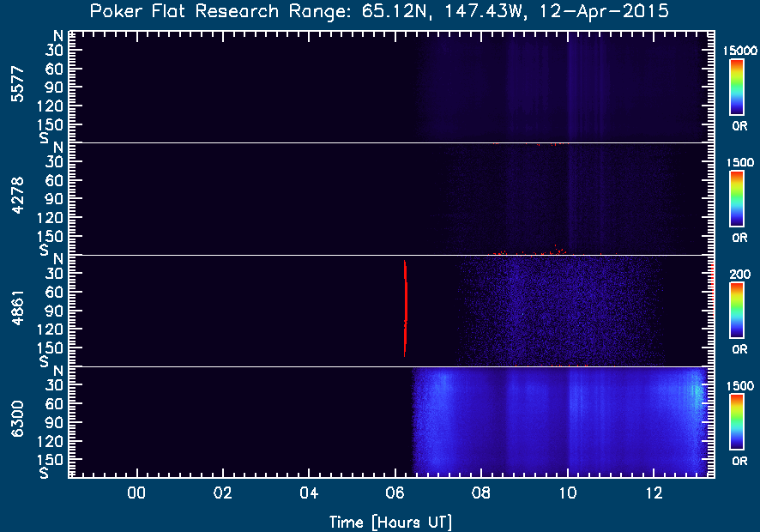The height and width of the screenshot is (532, 760).
Task: Click the 90 tick label of the 5577 panel
Action: click(54, 88)
